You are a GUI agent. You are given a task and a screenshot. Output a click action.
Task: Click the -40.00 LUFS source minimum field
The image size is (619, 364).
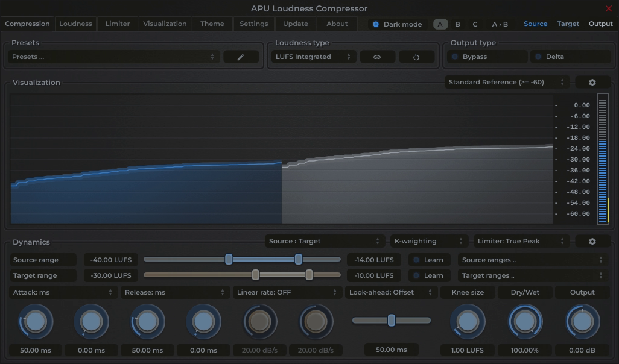pyautogui.click(x=111, y=260)
